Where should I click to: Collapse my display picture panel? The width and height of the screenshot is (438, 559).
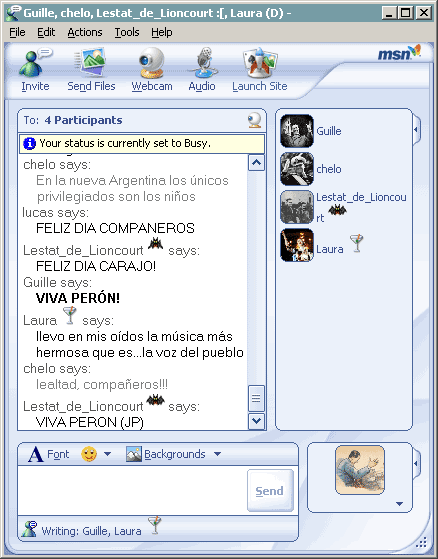click(x=416, y=463)
